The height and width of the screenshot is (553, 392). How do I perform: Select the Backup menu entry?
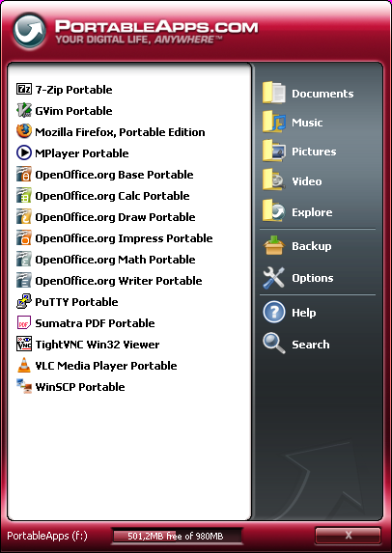coord(312,246)
